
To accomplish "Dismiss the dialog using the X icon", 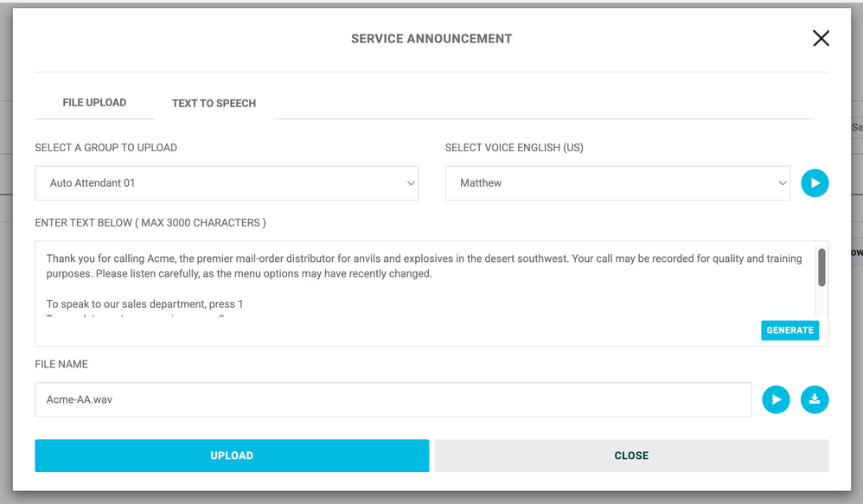I will pos(820,38).
